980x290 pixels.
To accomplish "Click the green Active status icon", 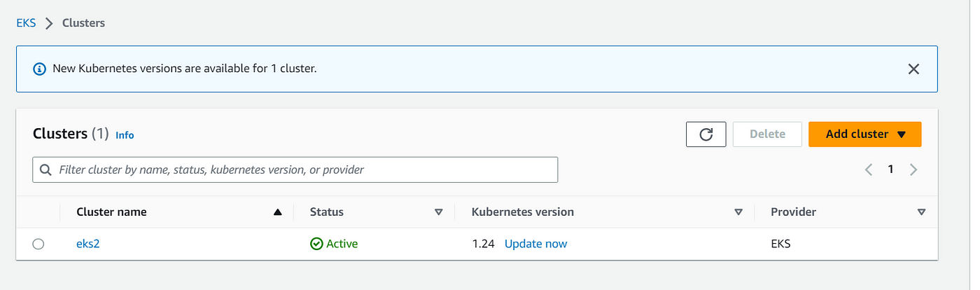I will pyautogui.click(x=316, y=244).
